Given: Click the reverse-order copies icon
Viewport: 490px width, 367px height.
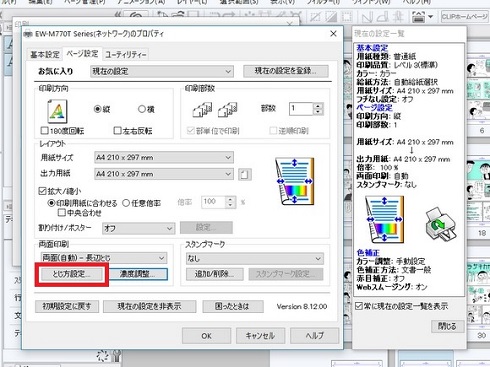Looking at the screenshot, I should pos(228,110).
